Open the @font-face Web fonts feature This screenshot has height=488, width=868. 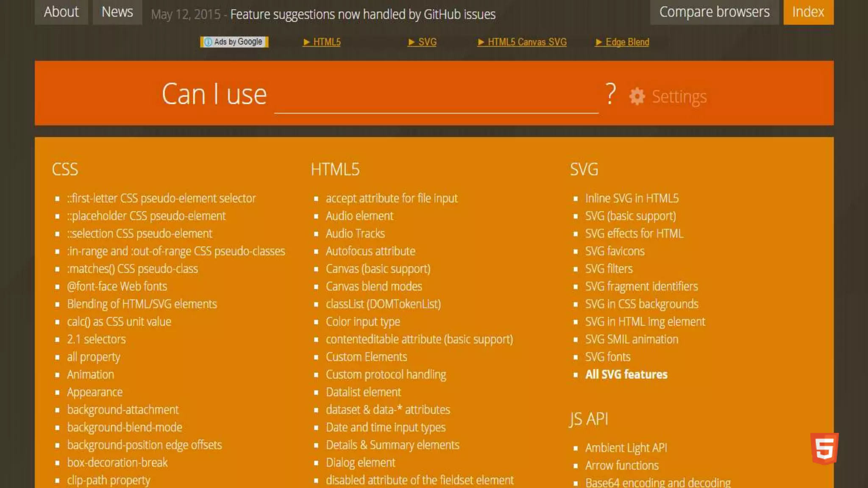click(117, 286)
